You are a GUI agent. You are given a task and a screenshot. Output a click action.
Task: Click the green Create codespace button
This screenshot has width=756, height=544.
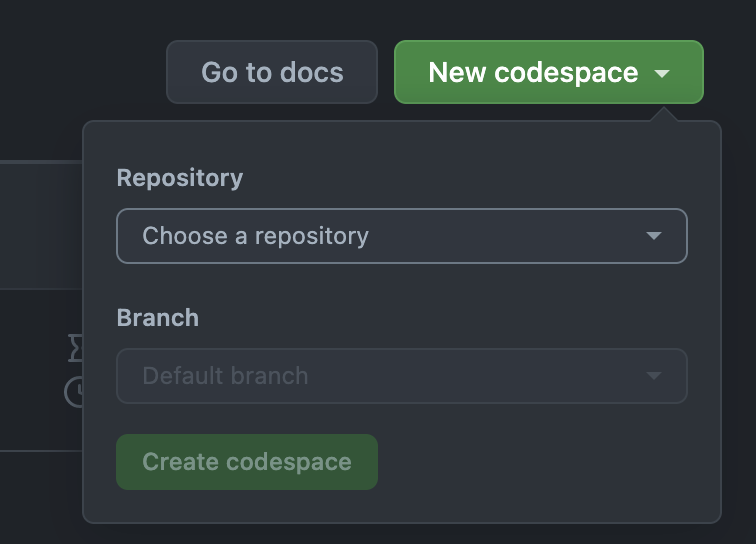pos(247,462)
